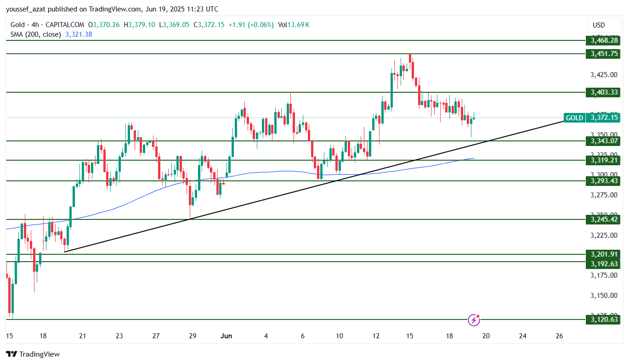Click the 3,150.00 axis price tick
Viewport: 629px width, 364px height.
tap(604, 295)
